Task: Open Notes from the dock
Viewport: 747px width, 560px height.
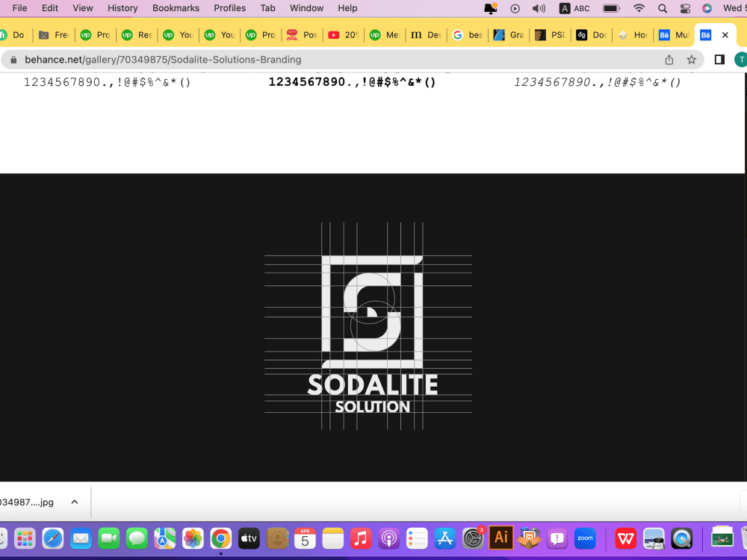Action: (333, 538)
